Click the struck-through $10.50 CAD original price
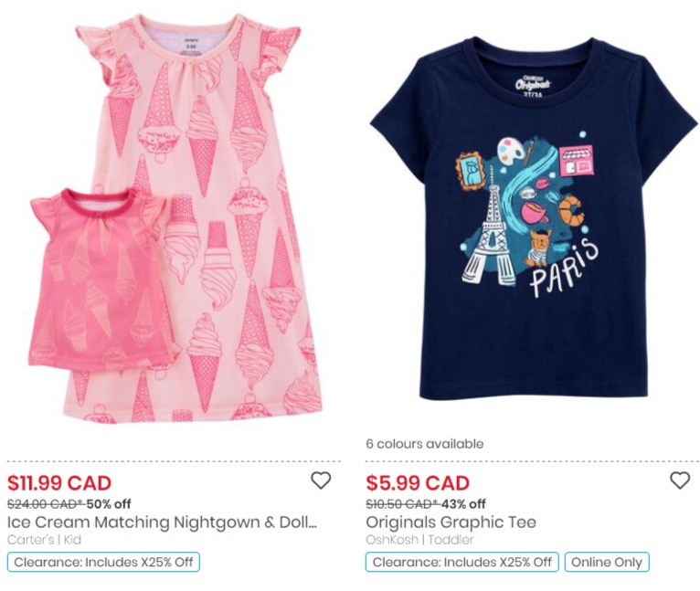Screen dimensions: 700x591 403,504
